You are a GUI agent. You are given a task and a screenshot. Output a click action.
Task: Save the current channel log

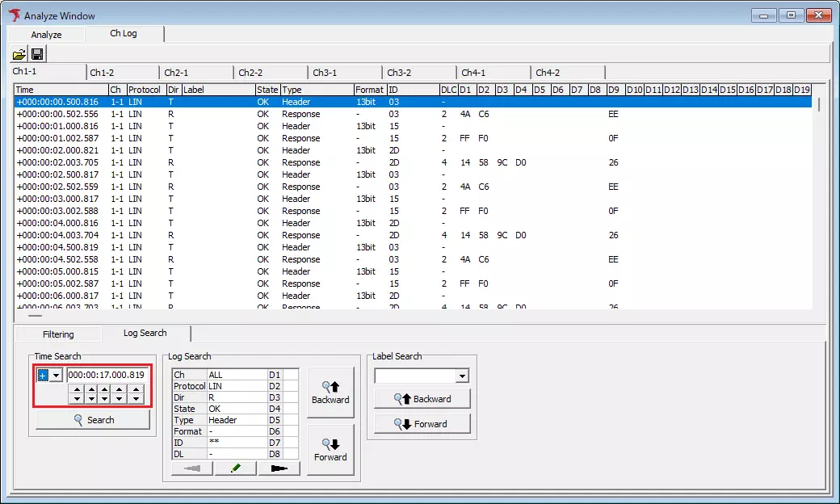click(x=36, y=52)
